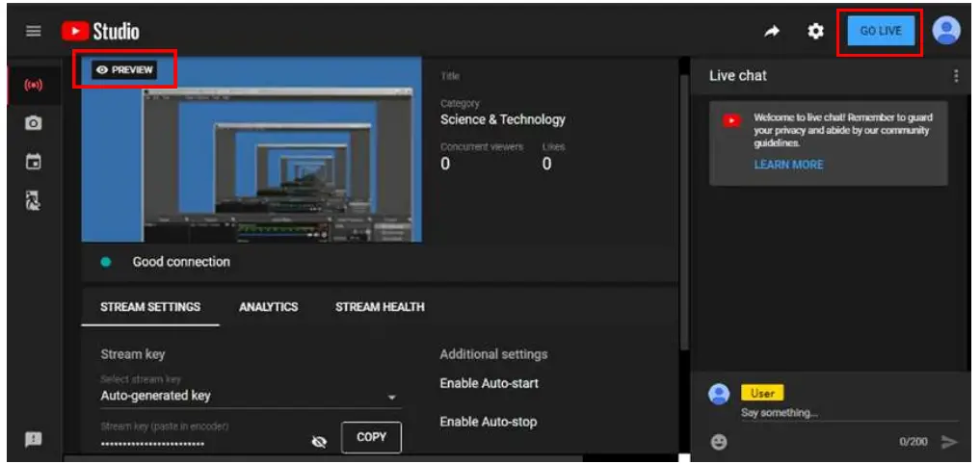Click the Additional settings heading
Screen dimensions: 980x464
coord(493,354)
